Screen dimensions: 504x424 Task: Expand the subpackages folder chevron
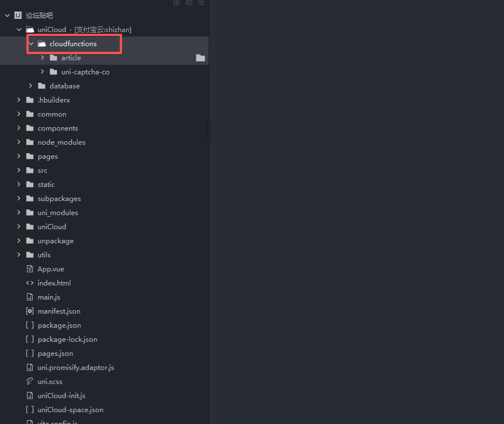click(19, 199)
